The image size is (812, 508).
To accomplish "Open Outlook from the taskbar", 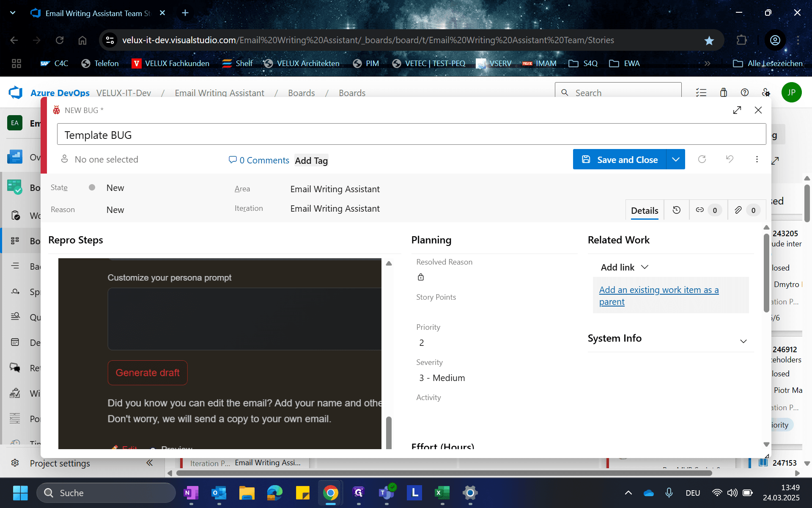I will tap(219, 493).
